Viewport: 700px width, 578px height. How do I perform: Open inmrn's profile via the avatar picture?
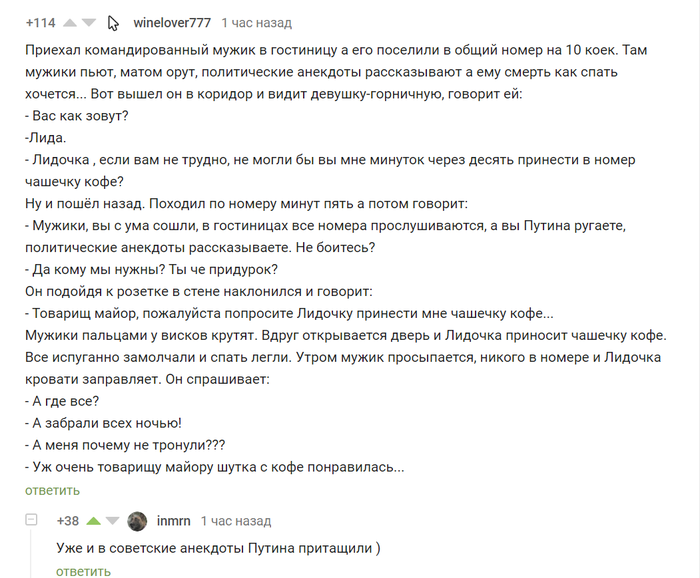138,521
